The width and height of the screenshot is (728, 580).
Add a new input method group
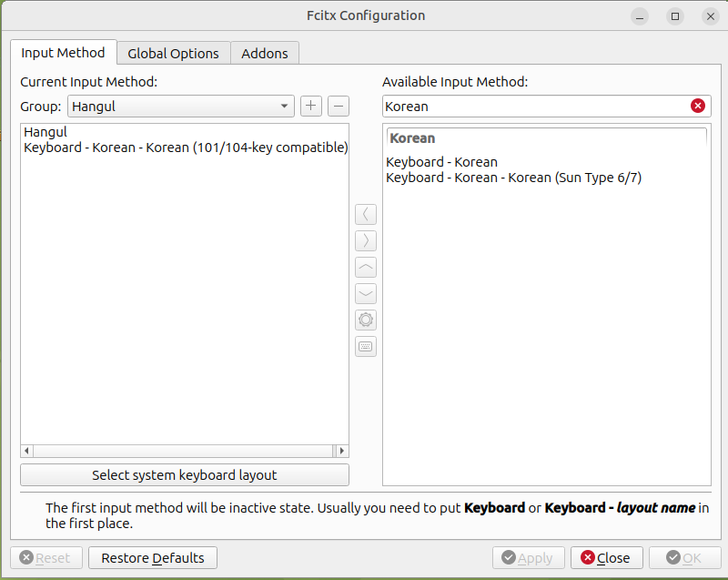[x=310, y=106]
